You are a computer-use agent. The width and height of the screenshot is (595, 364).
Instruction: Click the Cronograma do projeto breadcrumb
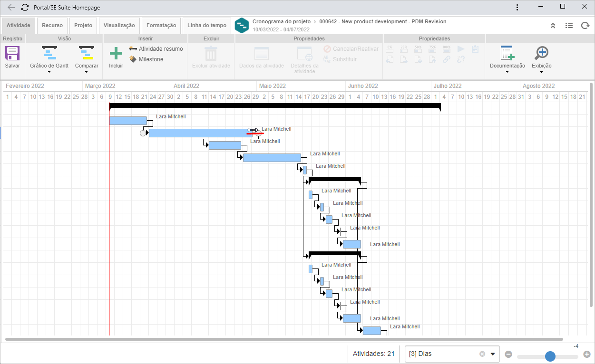click(x=282, y=22)
